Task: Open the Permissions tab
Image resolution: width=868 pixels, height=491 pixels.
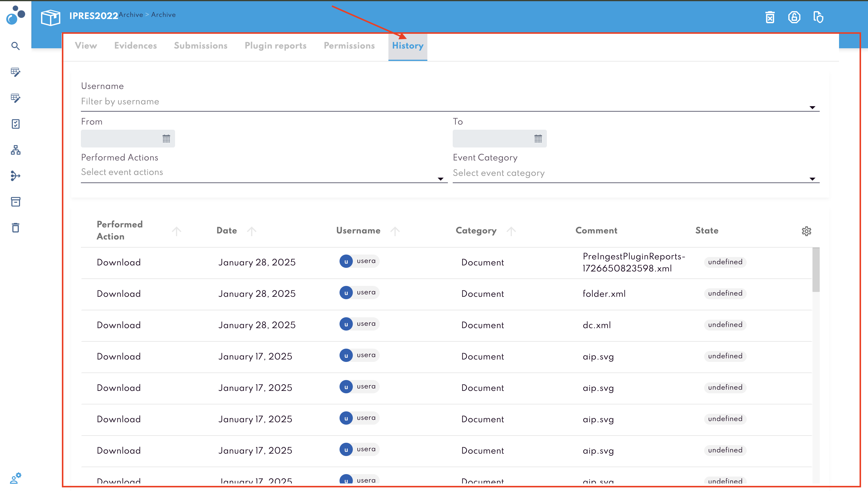Action: click(349, 46)
